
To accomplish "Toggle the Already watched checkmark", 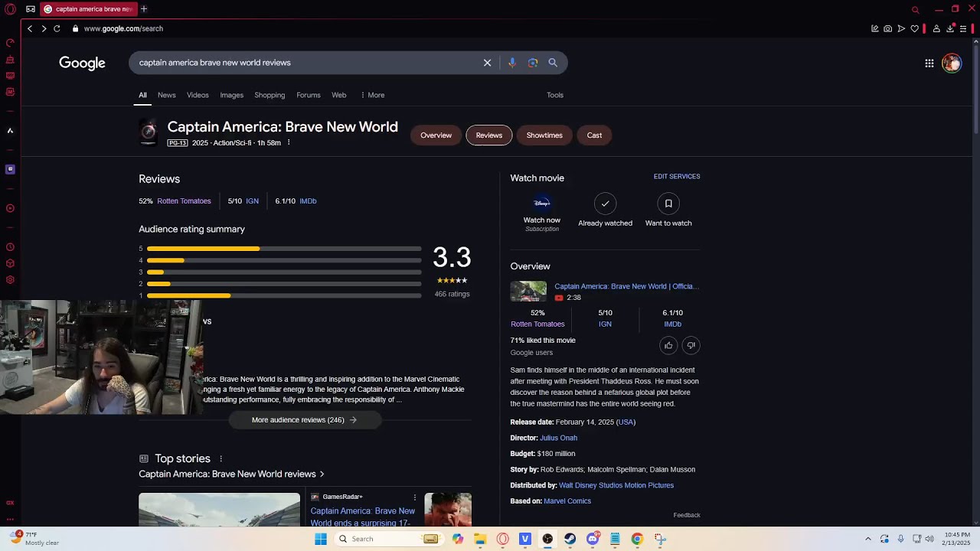I will pos(605,204).
